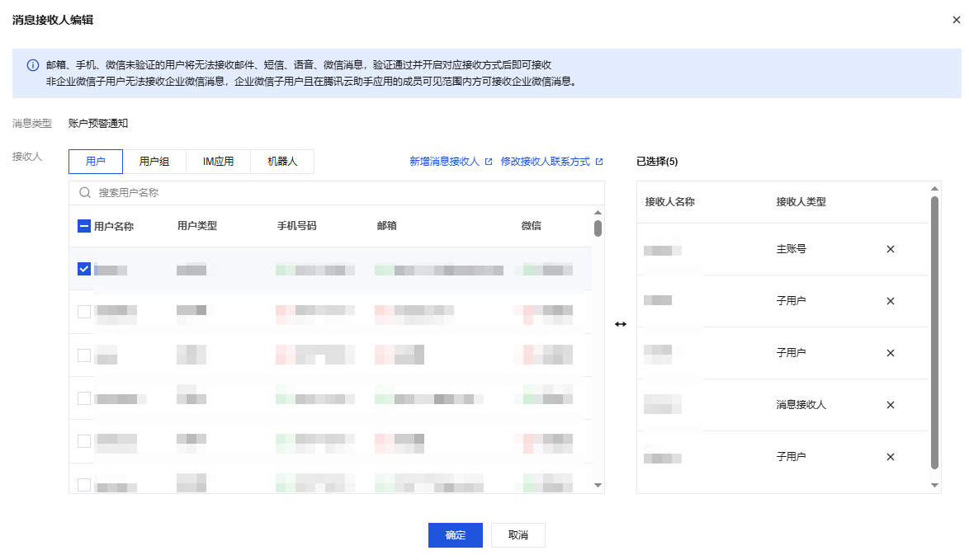The height and width of the screenshot is (560, 969).
Task: Click the external link icon beside 修改接收人联系方式
Action: [x=599, y=162]
